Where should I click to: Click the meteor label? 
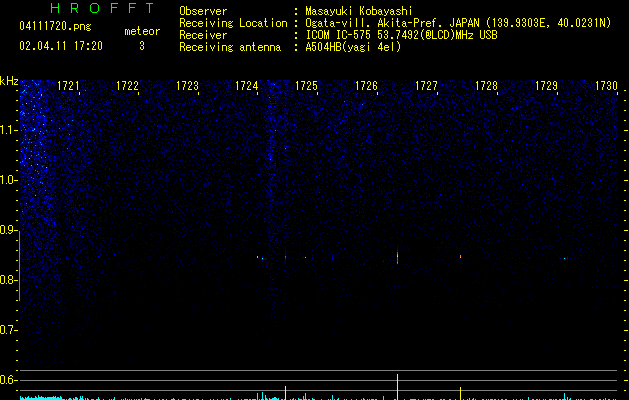point(142,31)
